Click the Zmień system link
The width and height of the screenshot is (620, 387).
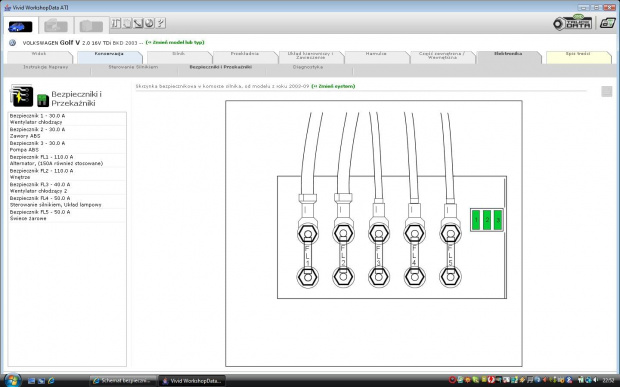[x=333, y=86]
